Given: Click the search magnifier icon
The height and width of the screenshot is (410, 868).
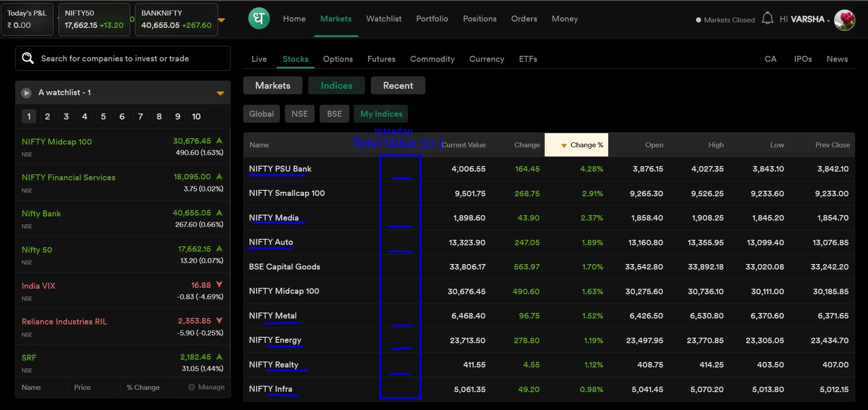Looking at the screenshot, I should (28, 58).
